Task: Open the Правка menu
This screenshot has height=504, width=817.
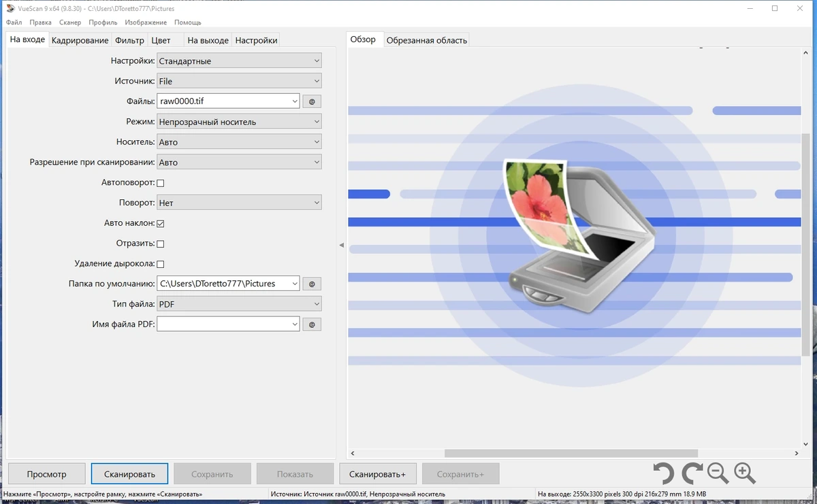Action: pos(41,22)
